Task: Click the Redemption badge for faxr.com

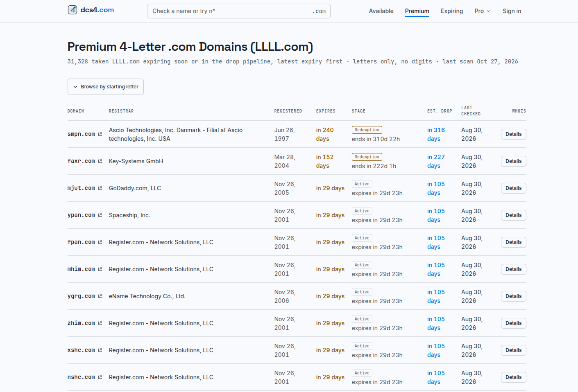Action: [x=367, y=157]
